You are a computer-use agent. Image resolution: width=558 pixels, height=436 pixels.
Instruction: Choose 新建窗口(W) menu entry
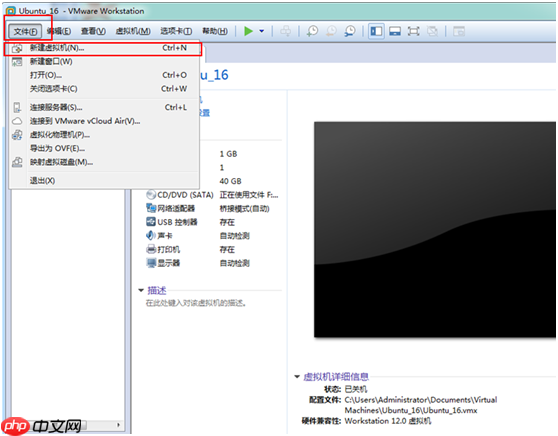(x=103, y=62)
